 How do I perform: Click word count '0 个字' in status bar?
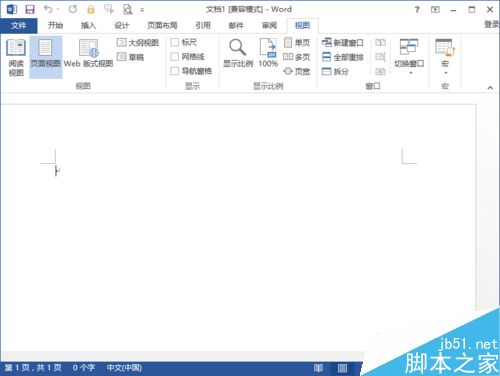point(84,368)
